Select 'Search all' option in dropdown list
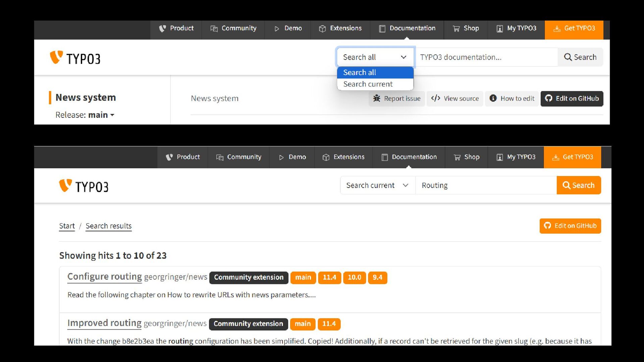The height and width of the screenshot is (362, 644). pos(375,72)
